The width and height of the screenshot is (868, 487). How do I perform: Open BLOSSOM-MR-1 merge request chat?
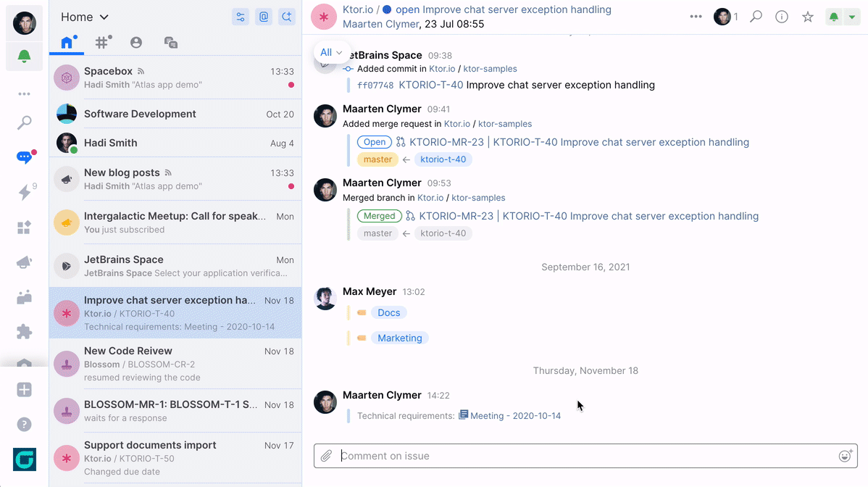(175, 411)
